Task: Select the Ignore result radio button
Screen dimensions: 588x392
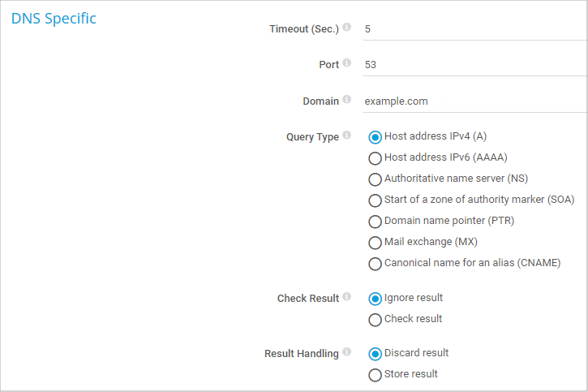Action: tap(375, 299)
